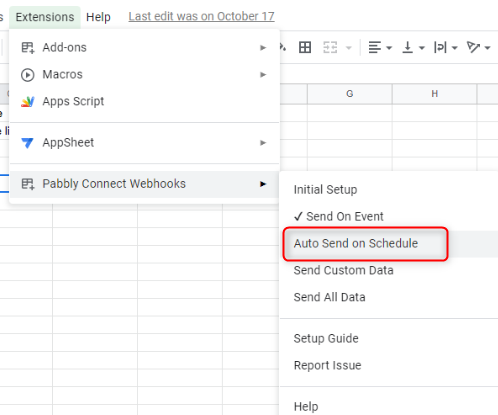Expand the Add-ons submenu arrow
Viewport: 498px width, 415px height.
click(263, 48)
